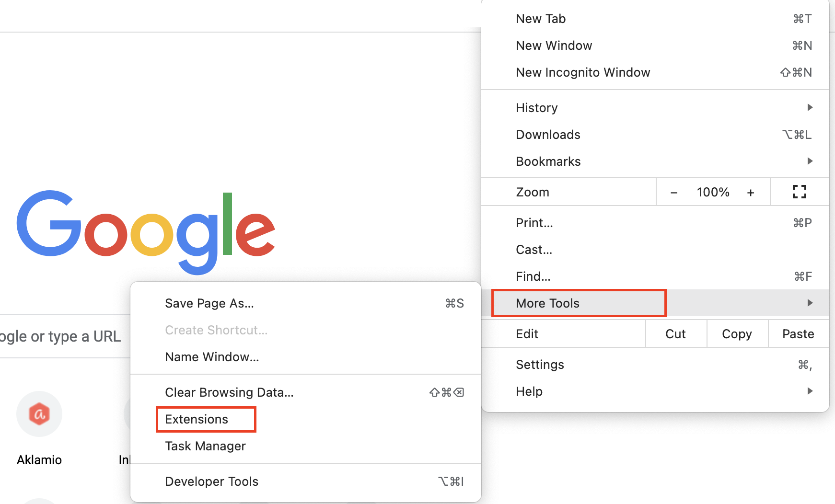Expand the Help submenu arrow
Viewport: 835px width, 504px height.
(x=810, y=391)
